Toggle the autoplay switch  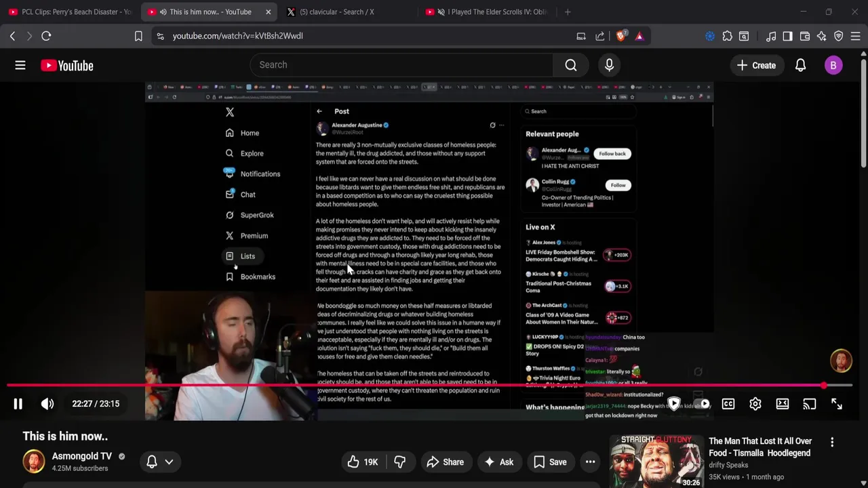coord(701,404)
